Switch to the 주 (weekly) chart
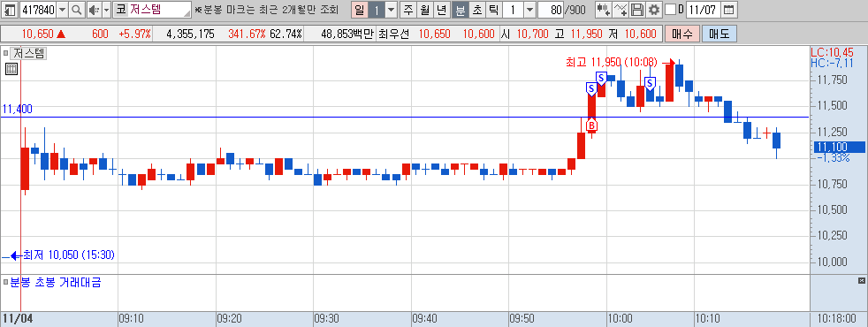868x327 pixels. point(408,10)
